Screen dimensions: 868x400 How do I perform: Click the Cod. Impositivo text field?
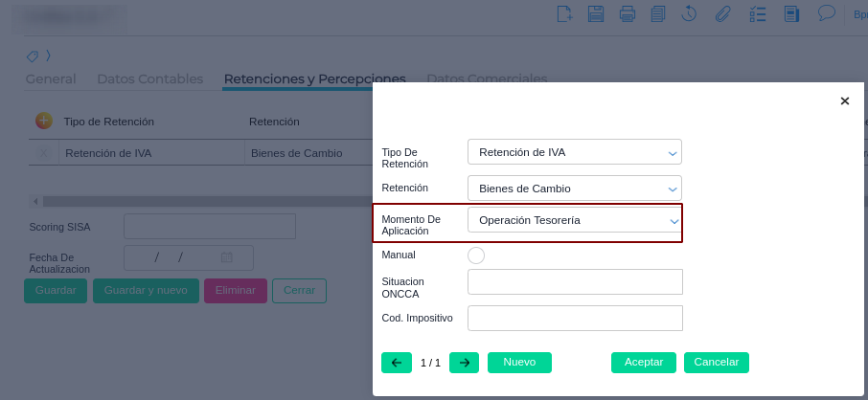point(575,318)
